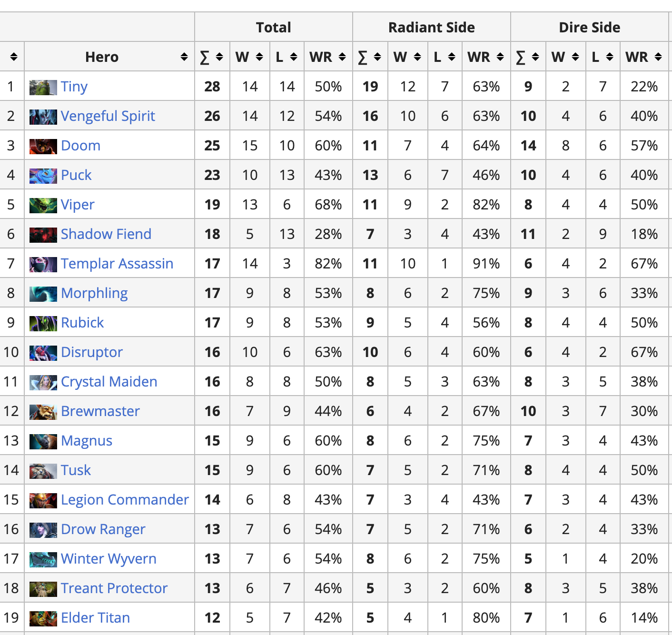This screenshot has width=672, height=635.
Task: Follow the Legion Commander link
Action: [125, 500]
